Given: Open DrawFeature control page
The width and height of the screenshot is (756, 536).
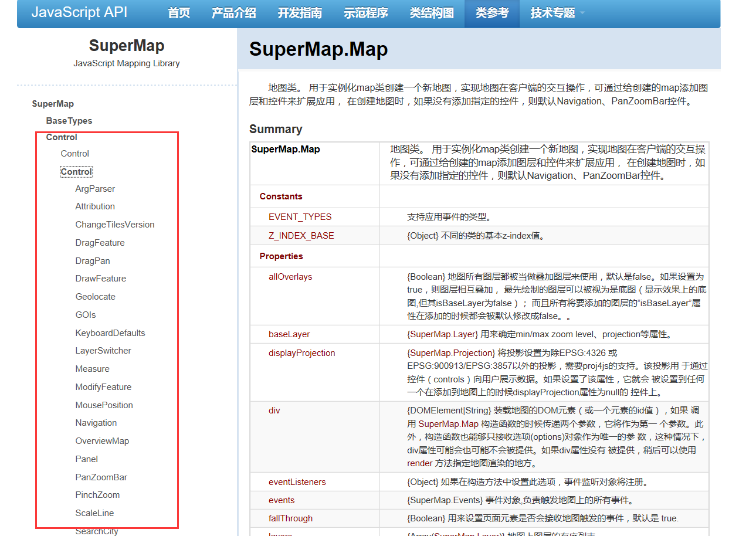Looking at the screenshot, I should (101, 279).
